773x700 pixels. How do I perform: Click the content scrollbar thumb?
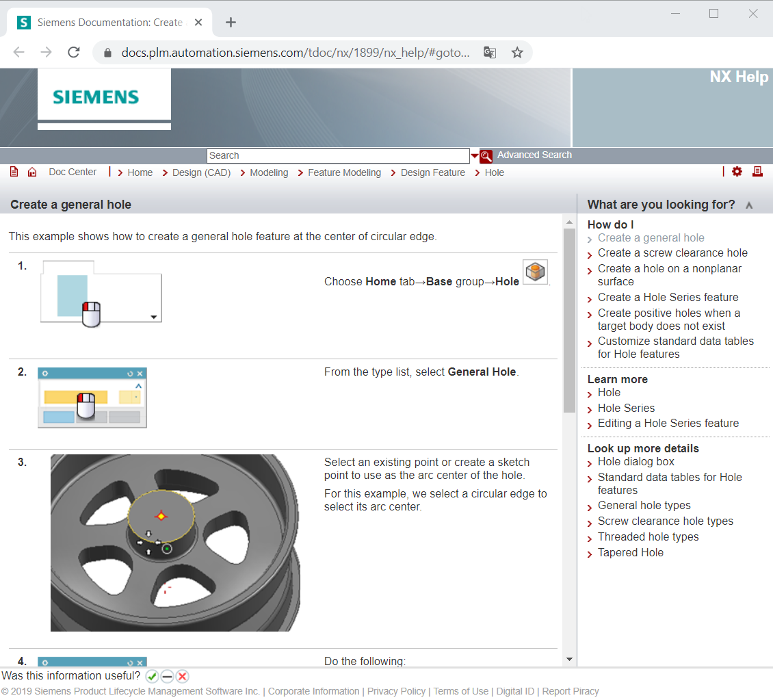(x=569, y=320)
